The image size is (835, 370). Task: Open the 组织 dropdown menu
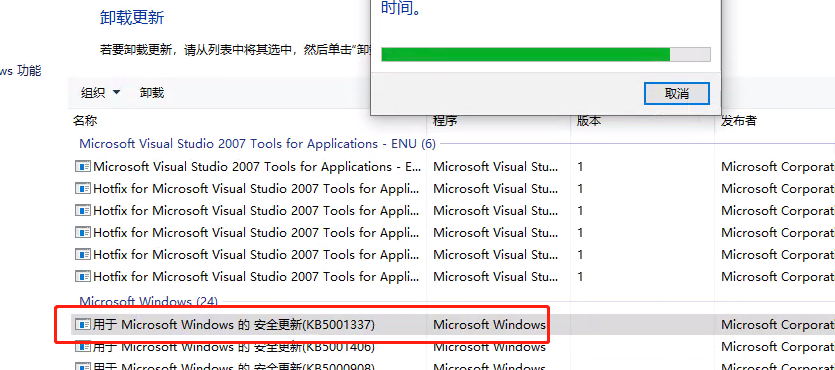coord(101,93)
